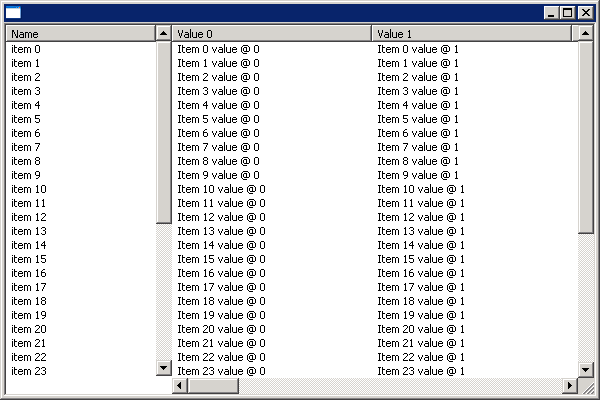The height and width of the screenshot is (400, 600).
Task: Click cell 'Item 1 value @ 0'
Action: coord(218,63)
